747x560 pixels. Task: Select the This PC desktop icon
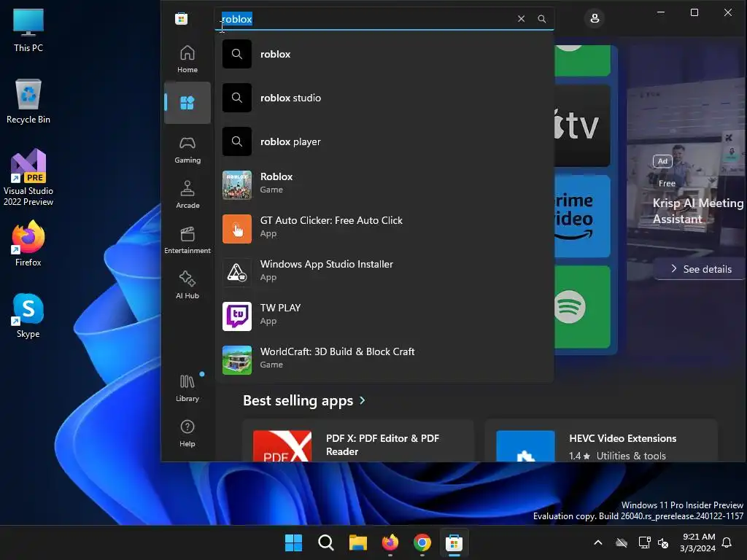pyautogui.click(x=28, y=30)
